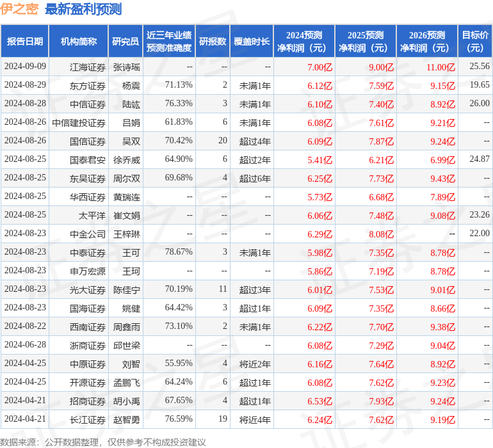Click target price 23.26
Viewport: 493px width, 448px height.
[480, 215]
